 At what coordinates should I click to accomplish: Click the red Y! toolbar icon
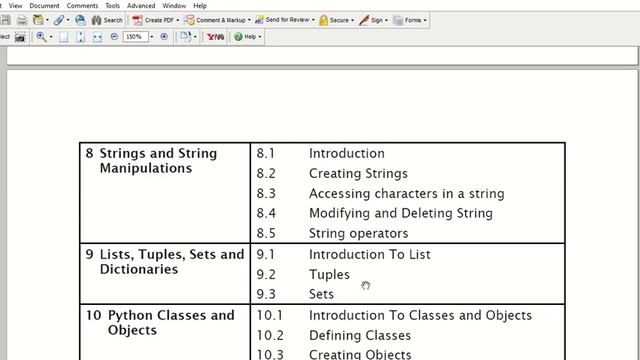215,37
